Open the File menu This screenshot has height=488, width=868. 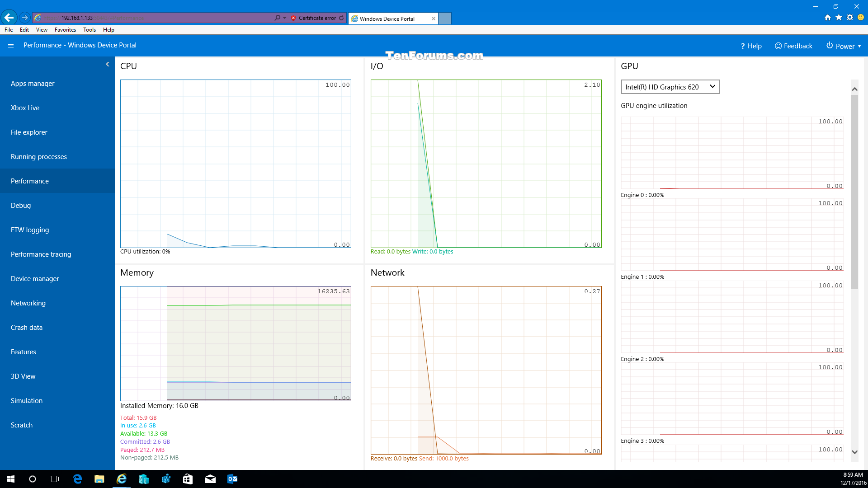point(9,30)
